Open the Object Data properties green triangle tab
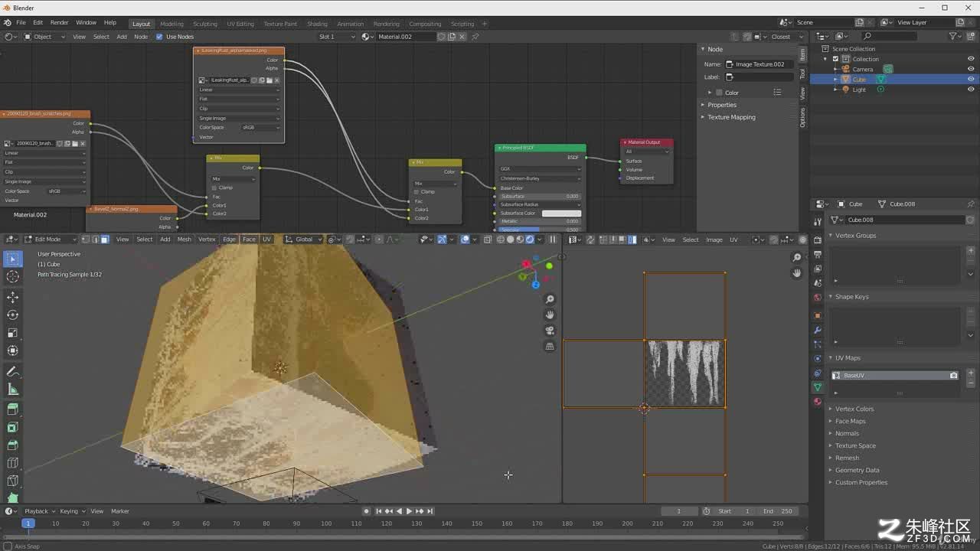Screen dimensions: 980x551 [x=818, y=387]
